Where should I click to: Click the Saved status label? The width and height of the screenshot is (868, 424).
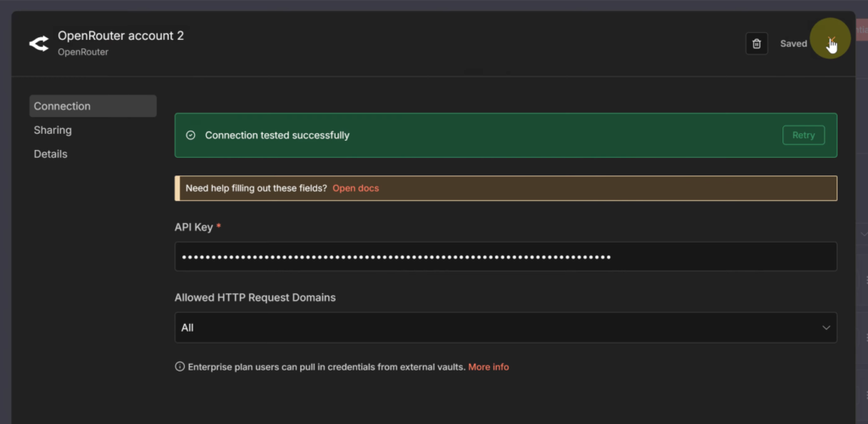pyautogui.click(x=793, y=43)
